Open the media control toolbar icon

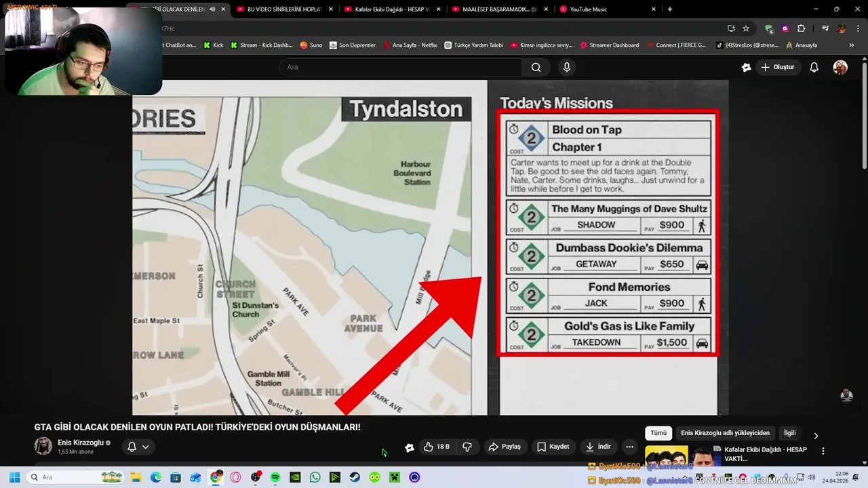pos(825,28)
